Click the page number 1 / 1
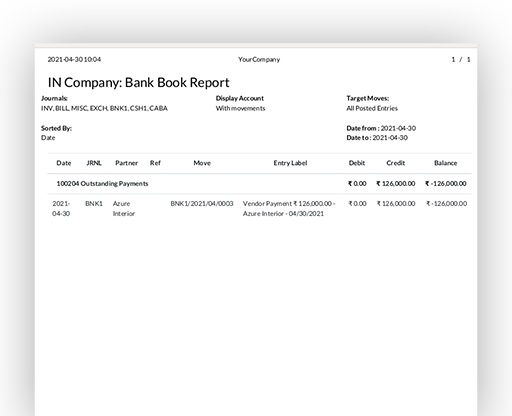 click(461, 59)
